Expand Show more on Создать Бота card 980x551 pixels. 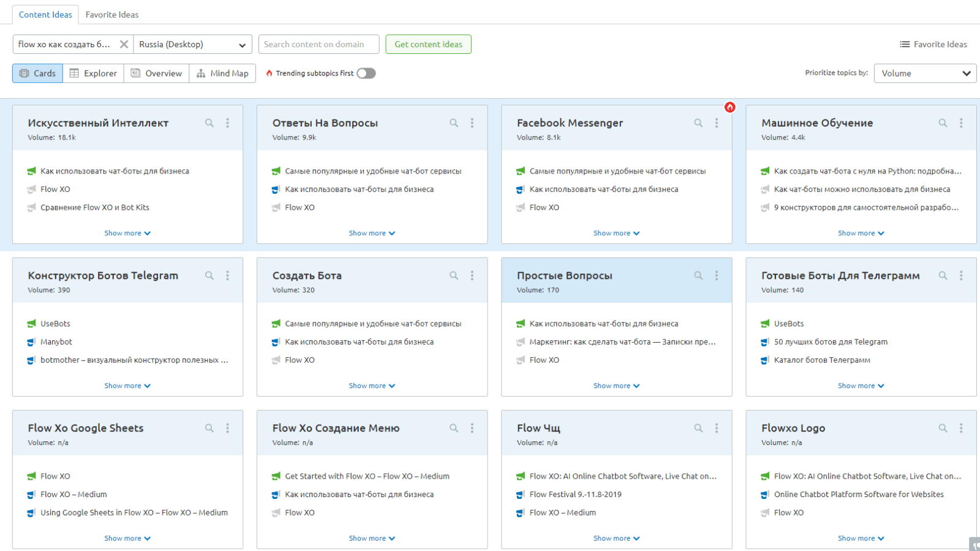(372, 386)
